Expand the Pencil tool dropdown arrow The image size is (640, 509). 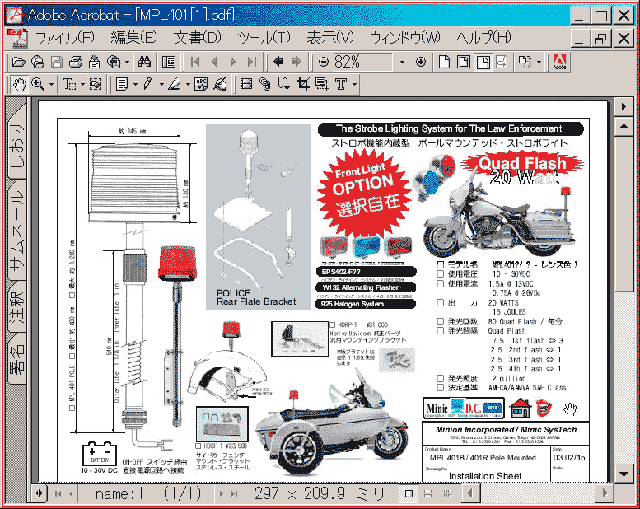point(162,84)
